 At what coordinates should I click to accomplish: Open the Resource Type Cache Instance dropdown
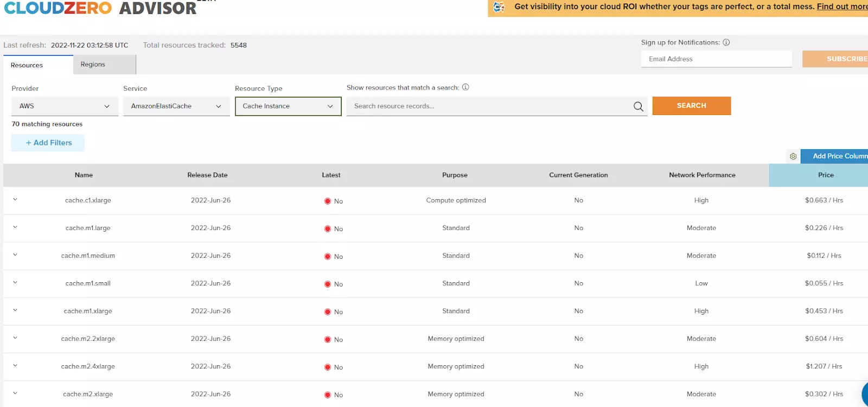(288, 106)
